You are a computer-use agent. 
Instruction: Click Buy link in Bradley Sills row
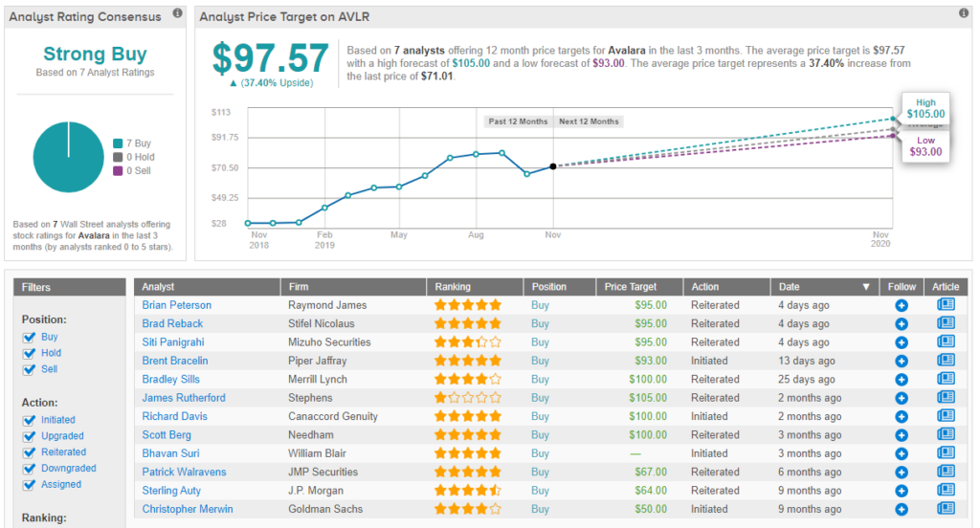click(x=540, y=380)
